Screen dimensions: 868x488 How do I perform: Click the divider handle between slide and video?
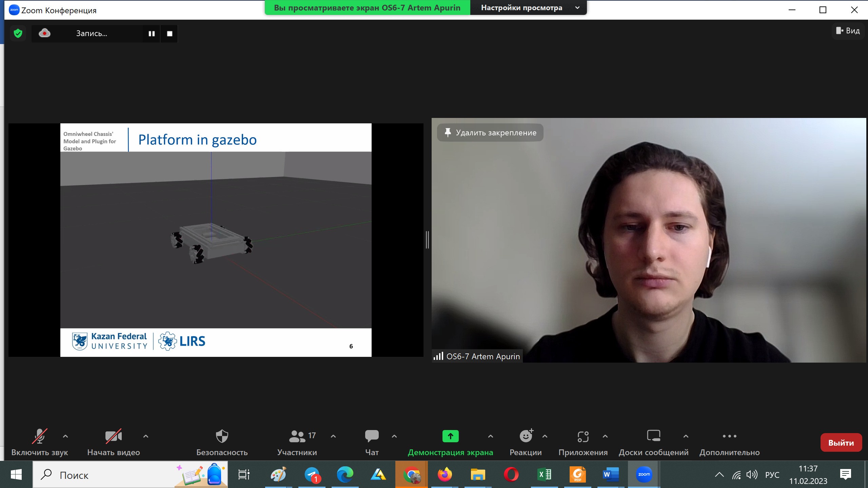[x=427, y=240]
